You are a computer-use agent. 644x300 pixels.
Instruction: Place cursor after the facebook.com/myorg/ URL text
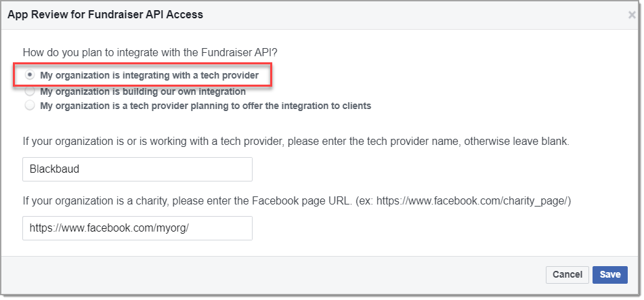pyautogui.click(x=190, y=228)
